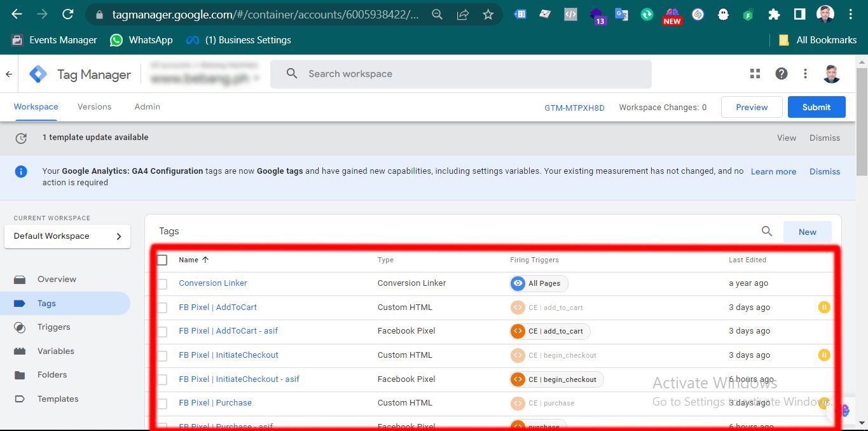This screenshot has height=431, width=868.
Task: Open Chrome profile avatar in toolbar
Action: (x=825, y=14)
